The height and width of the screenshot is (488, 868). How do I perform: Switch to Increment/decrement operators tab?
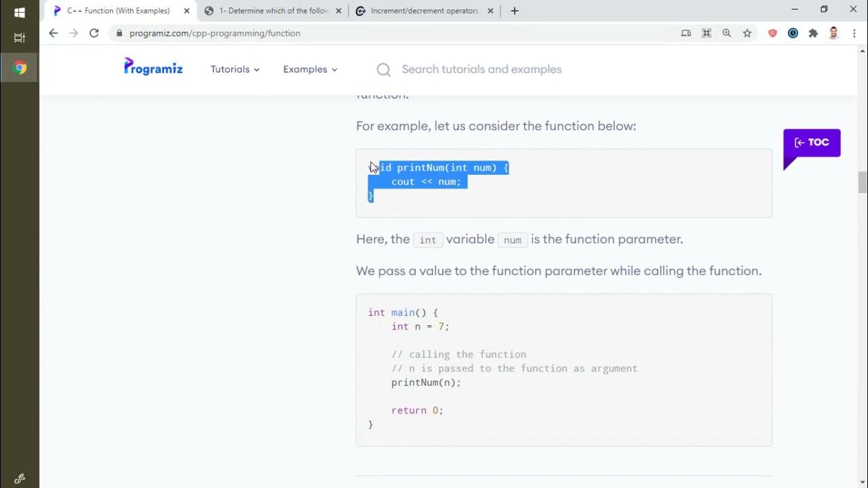click(x=417, y=11)
